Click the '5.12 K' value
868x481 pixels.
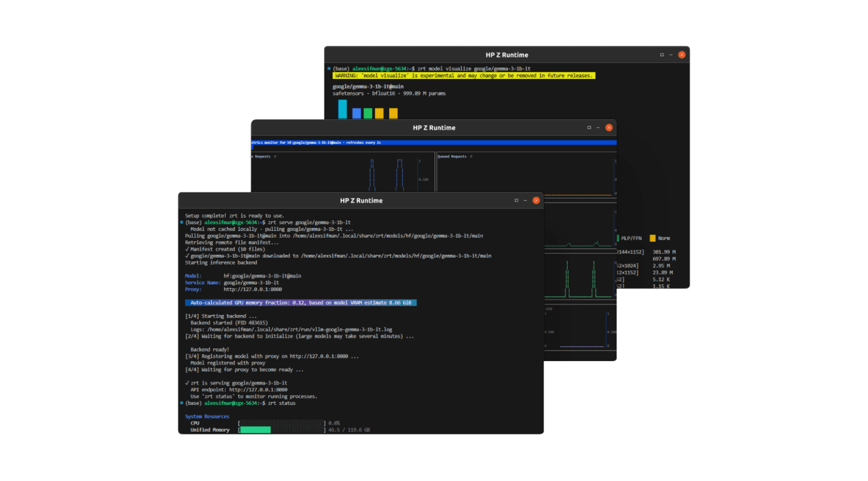click(661, 279)
